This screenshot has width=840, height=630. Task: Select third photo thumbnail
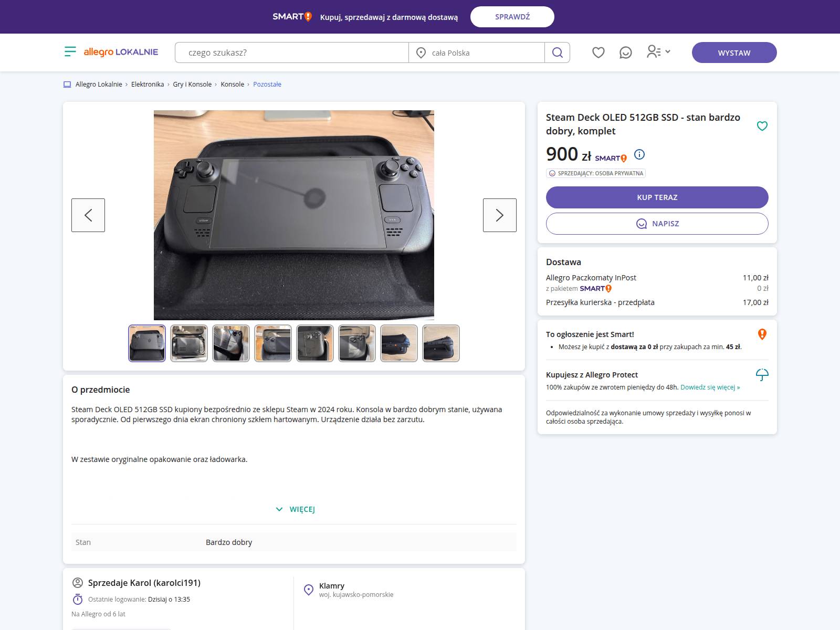tap(231, 343)
